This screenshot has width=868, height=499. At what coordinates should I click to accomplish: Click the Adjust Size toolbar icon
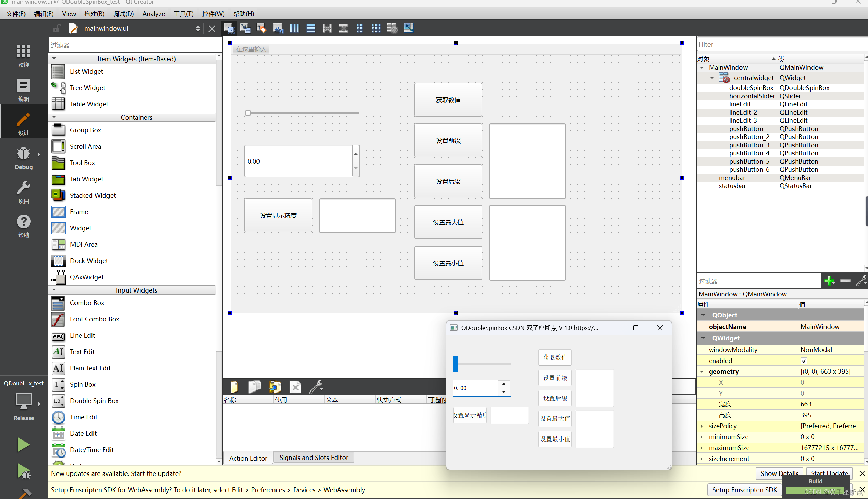[x=408, y=28]
